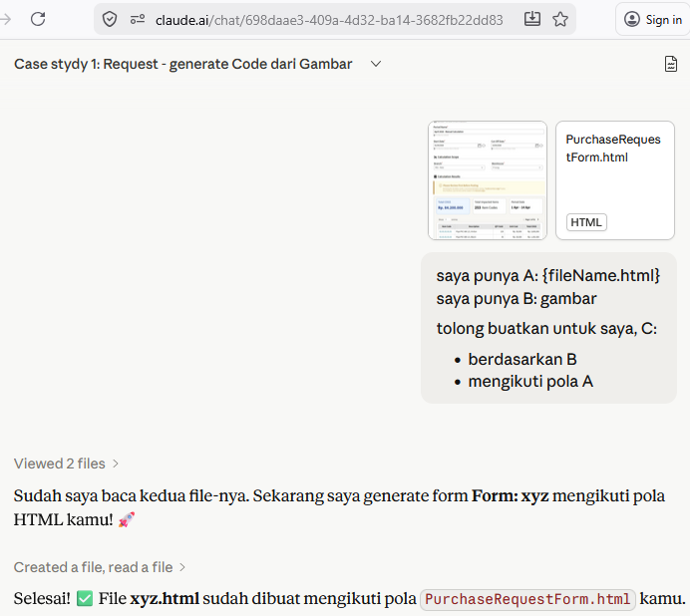Open the document panel icon at top right
Image resolution: width=690 pixels, height=616 pixels.
click(x=671, y=64)
